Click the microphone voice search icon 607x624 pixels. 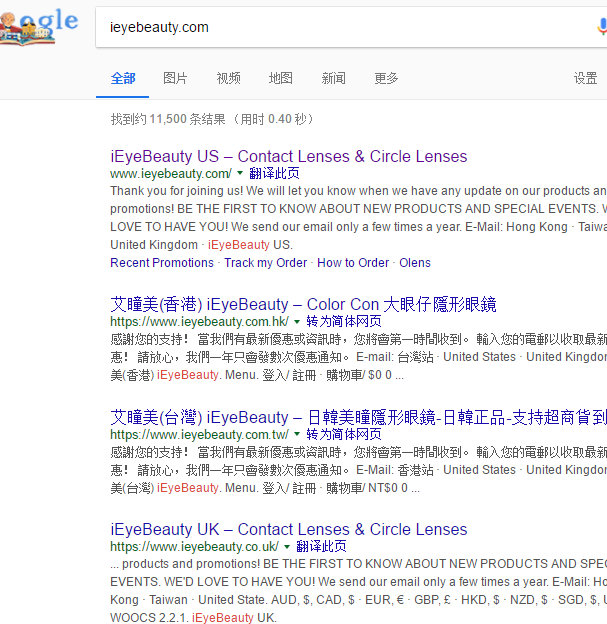(602, 27)
